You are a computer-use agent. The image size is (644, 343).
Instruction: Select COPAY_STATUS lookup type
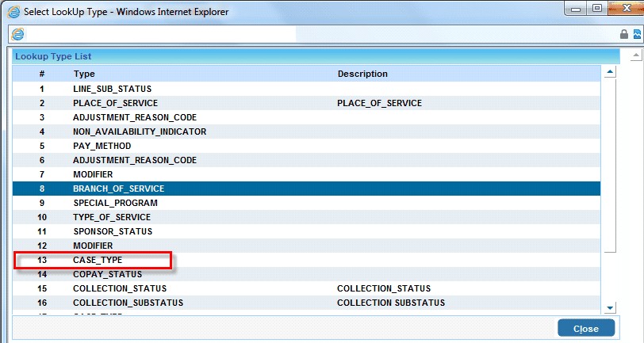(105, 274)
